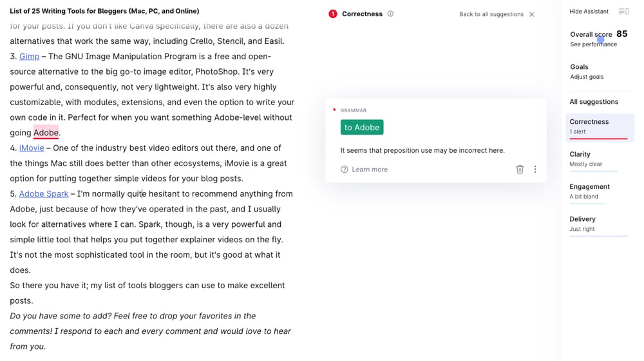The width and height of the screenshot is (644, 361).
Task: Click the panel layout icon beside Hide Assistant
Action: pos(623,12)
